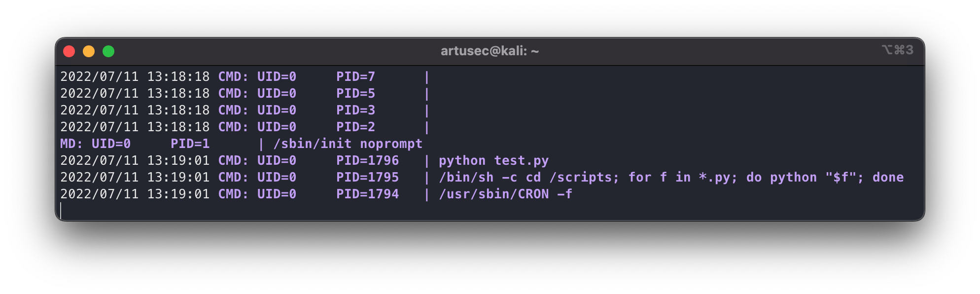980x294 pixels.
Task: Click the '*.py;' glob in the command
Action: pyautogui.click(x=718, y=178)
